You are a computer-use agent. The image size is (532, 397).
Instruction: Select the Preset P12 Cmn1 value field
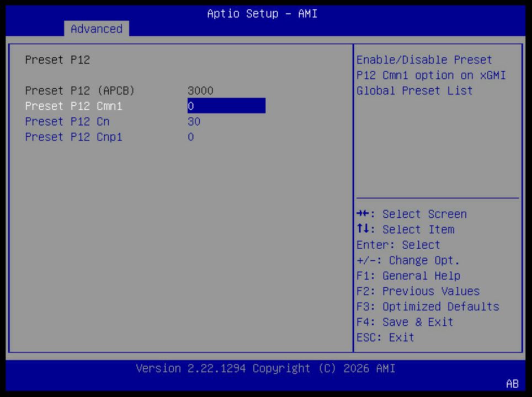tap(226, 106)
